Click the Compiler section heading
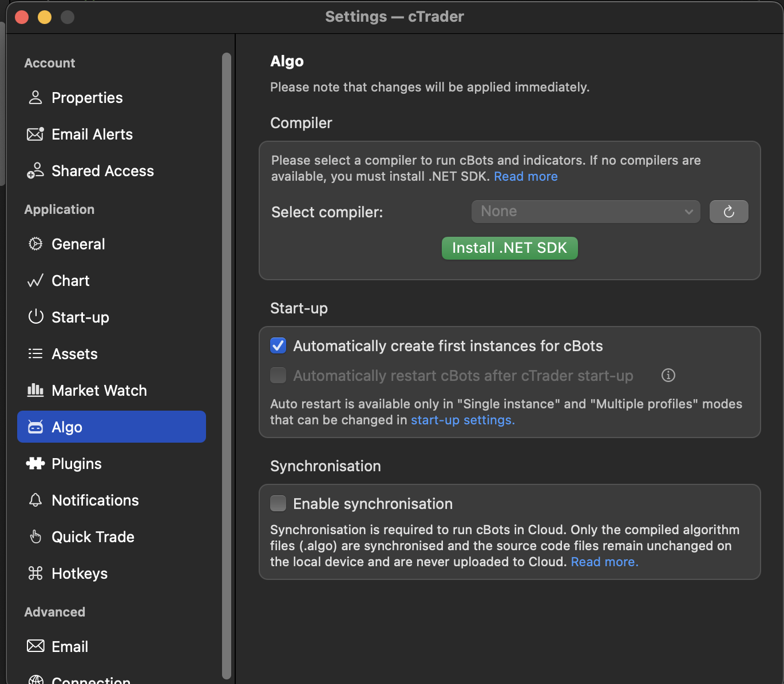 [x=301, y=123]
